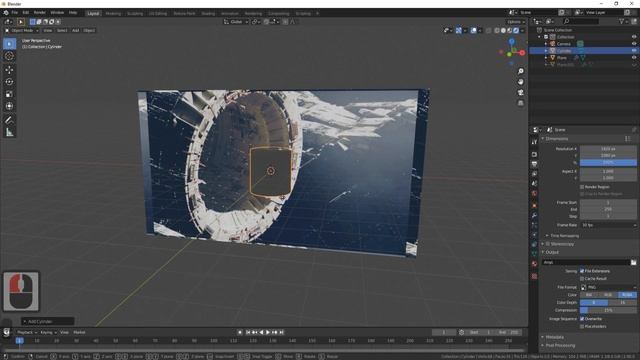This screenshot has width=640, height=360.
Task: Click the green Y axis of navigation gizmo
Action: coord(509,54)
